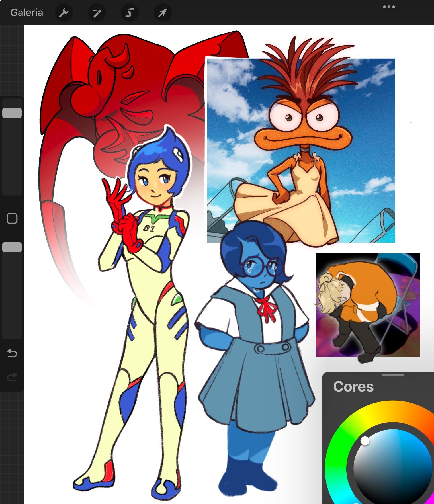Tap the Cores panel grab handle
Viewport: 434px width, 504px height.
pos(393,375)
